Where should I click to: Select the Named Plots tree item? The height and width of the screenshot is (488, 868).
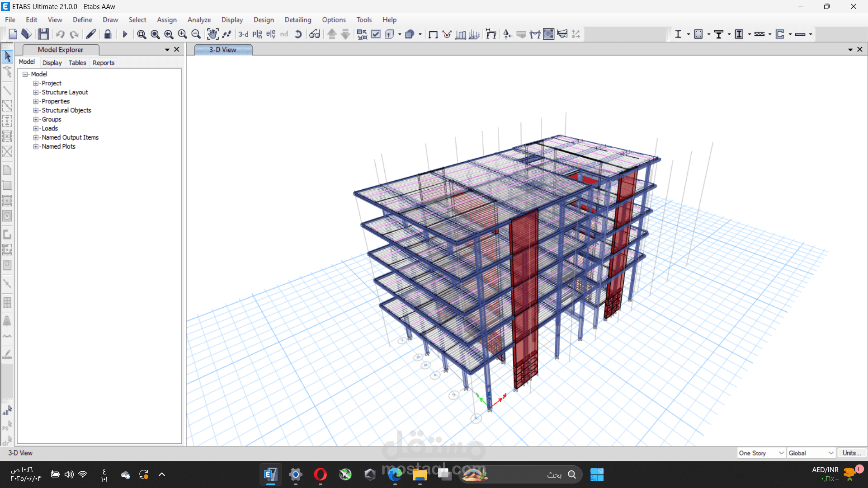[59, 146]
